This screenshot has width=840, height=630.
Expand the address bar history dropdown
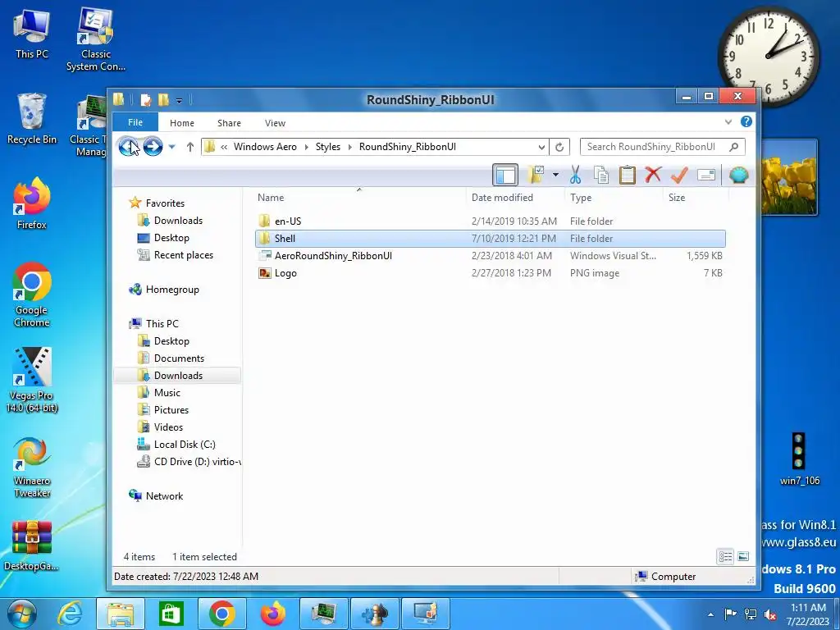(x=541, y=148)
